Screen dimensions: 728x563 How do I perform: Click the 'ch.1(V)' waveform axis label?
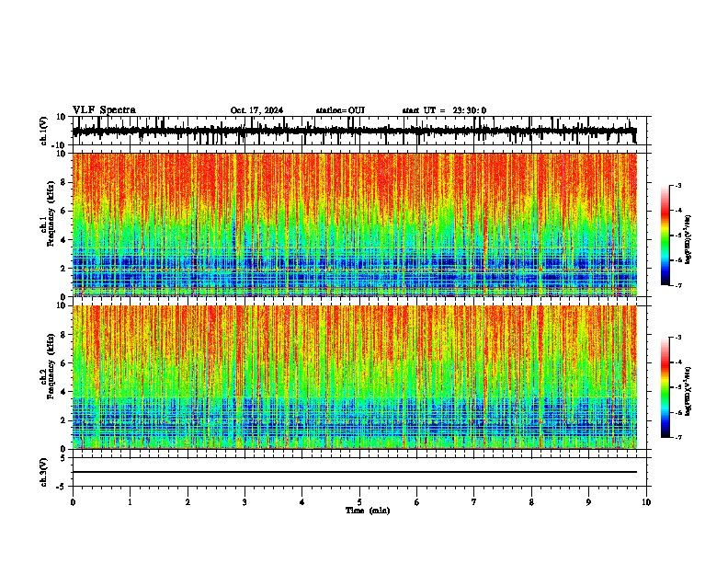click(44, 131)
